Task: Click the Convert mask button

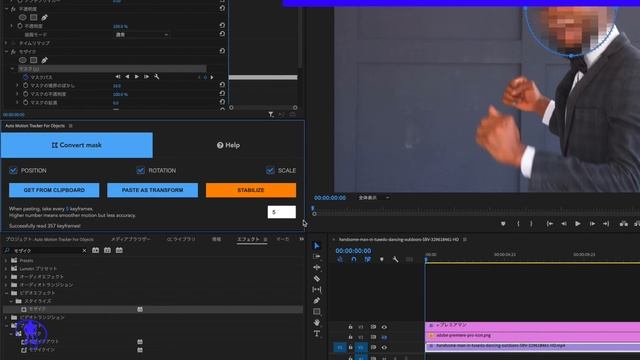Action: [77, 145]
